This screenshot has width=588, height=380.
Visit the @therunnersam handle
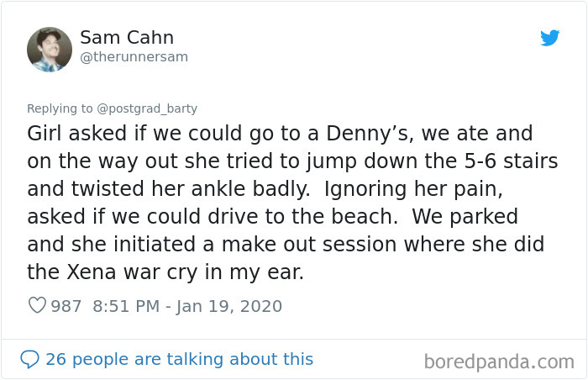(134, 57)
